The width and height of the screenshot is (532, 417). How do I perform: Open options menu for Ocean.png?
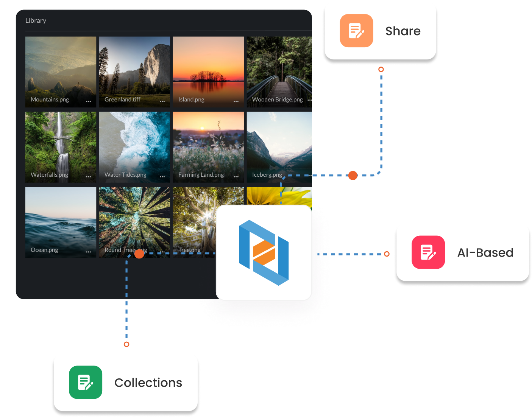(88, 252)
